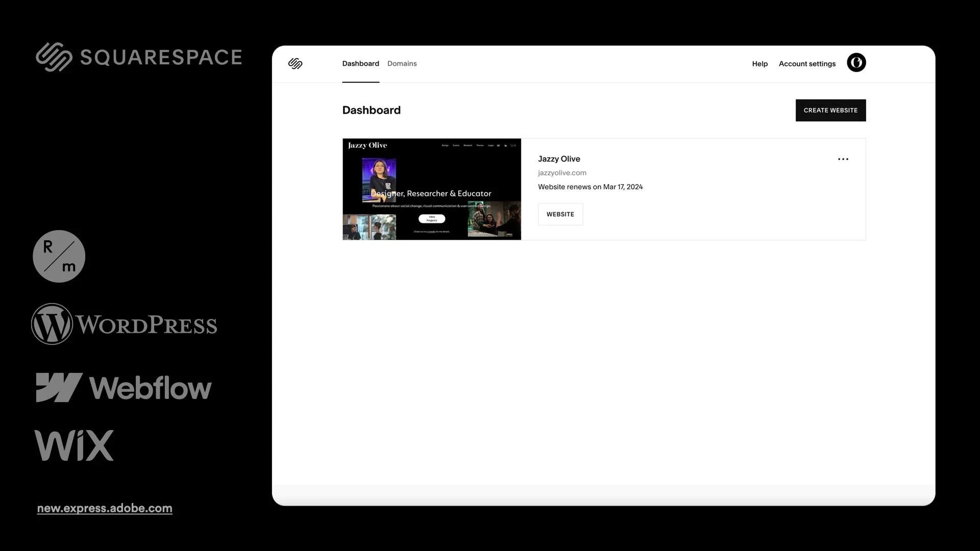Click the Readymag R/m circle logo
Viewport: 980px width, 551px height.
59,256
